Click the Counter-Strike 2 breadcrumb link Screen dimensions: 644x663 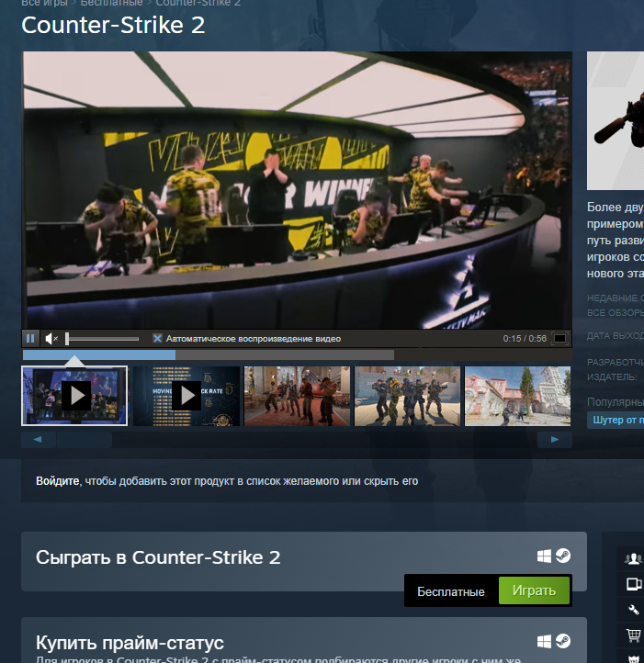point(198,3)
